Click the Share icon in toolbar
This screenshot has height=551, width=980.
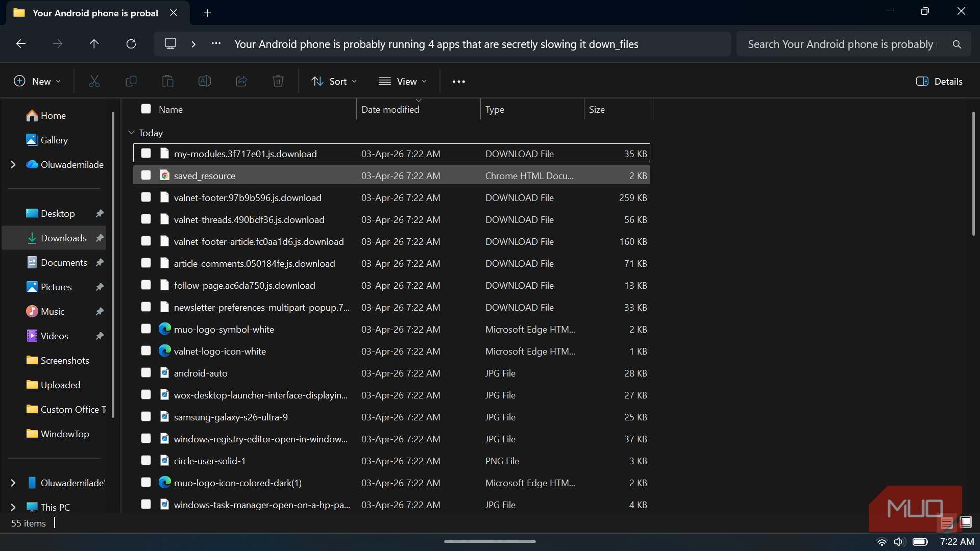click(x=241, y=81)
